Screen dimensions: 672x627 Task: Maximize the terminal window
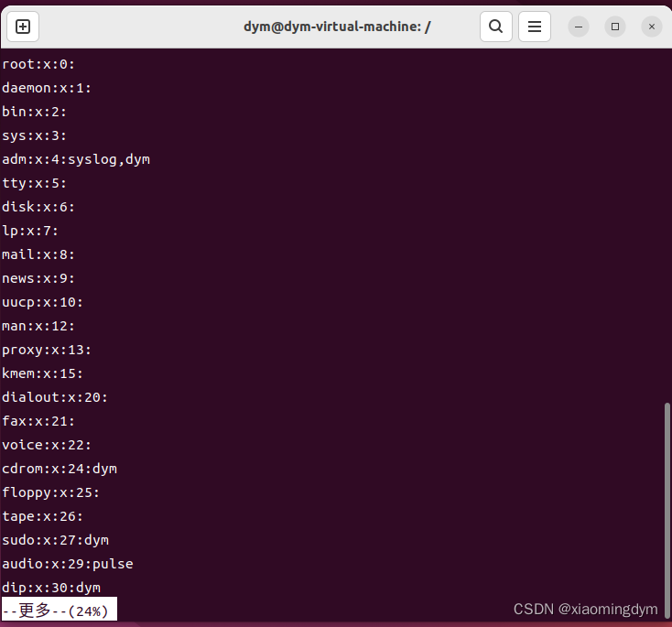click(x=615, y=27)
